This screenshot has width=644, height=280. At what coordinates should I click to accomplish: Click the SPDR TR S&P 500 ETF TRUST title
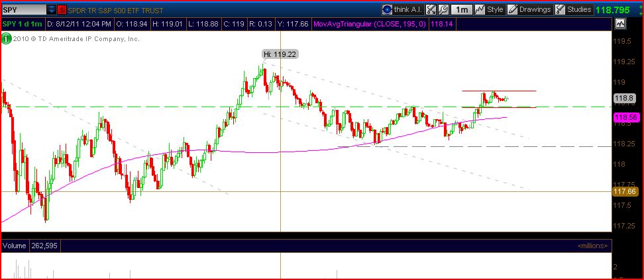point(115,11)
